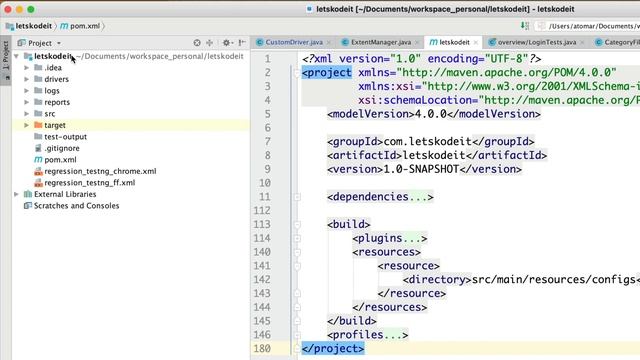This screenshot has width=640, height=360.
Task: Toggle fold of resource tag line 141
Action: point(297,266)
